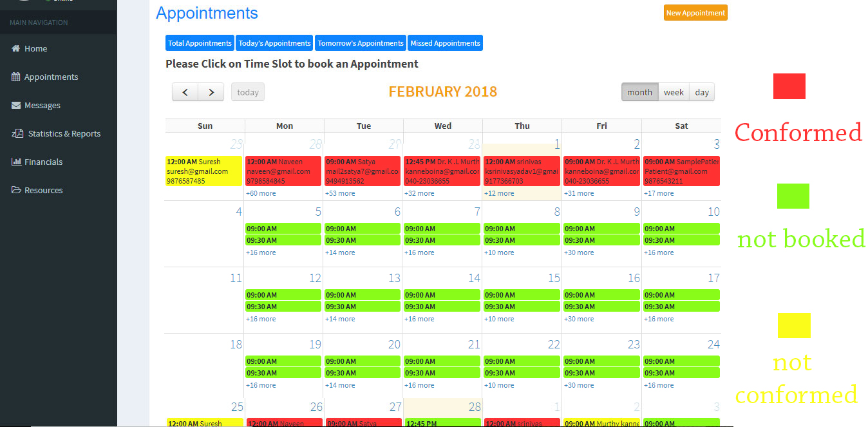Open Naveen's red 12:00 AM appointment
868x427 pixels.
283,171
